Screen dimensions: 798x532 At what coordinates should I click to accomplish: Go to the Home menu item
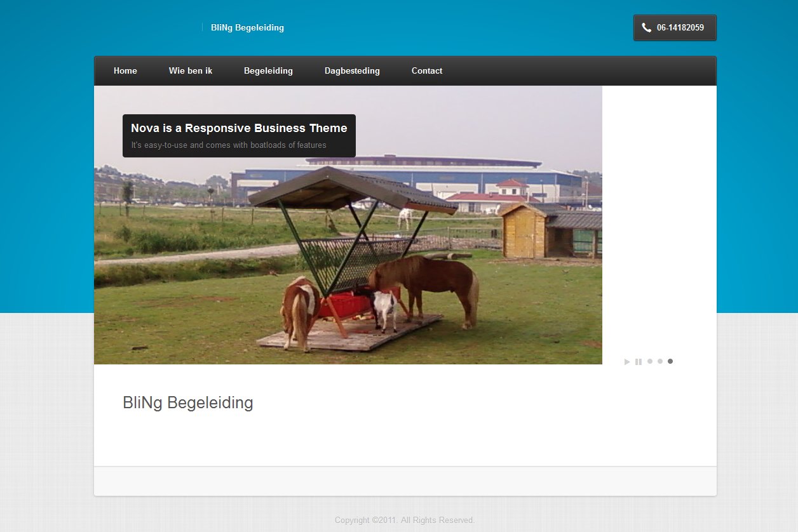[125, 71]
